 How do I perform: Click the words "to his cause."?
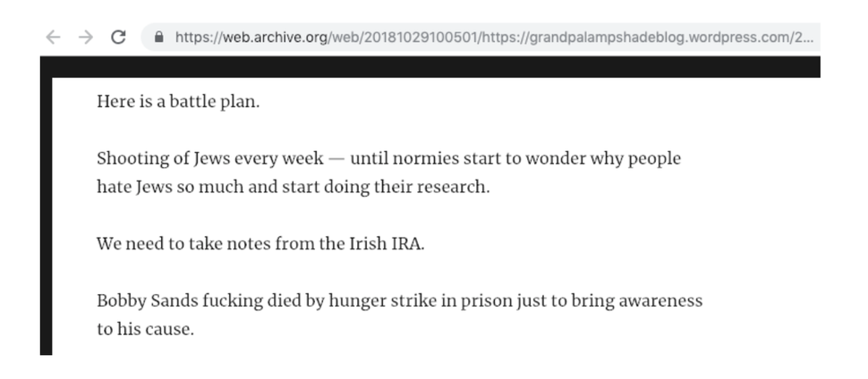click(x=146, y=329)
